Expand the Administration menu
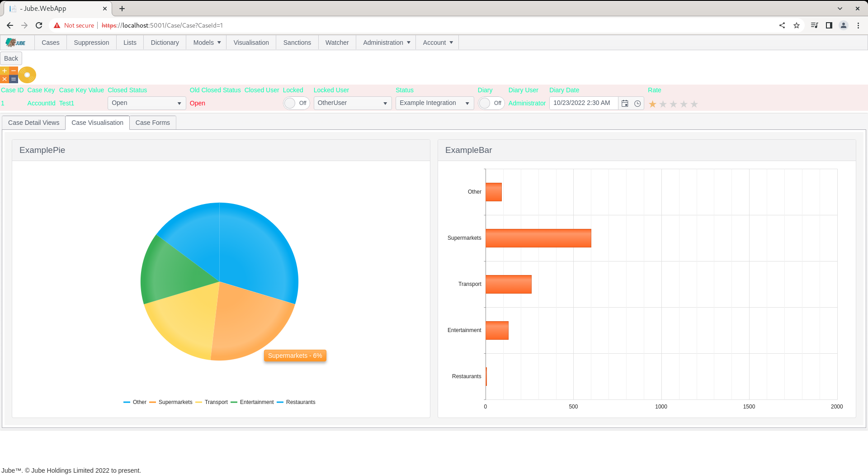The width and height of the screenshot is (868, 475). [x=387, y=43]
